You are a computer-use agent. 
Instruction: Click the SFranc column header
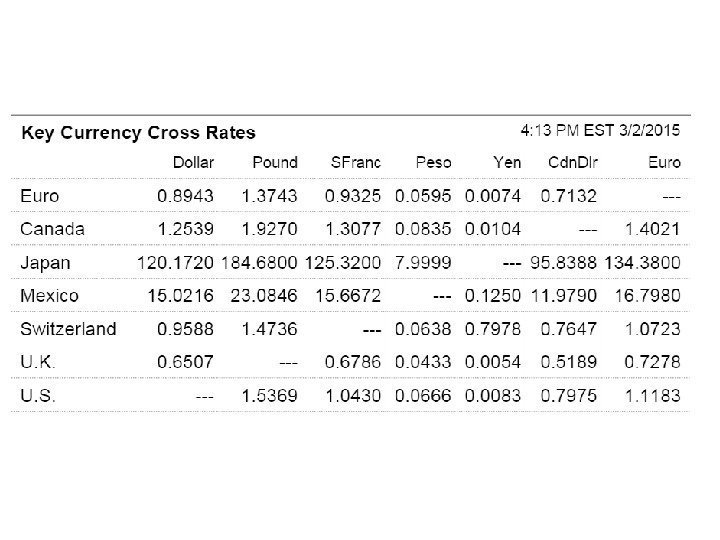355,162
